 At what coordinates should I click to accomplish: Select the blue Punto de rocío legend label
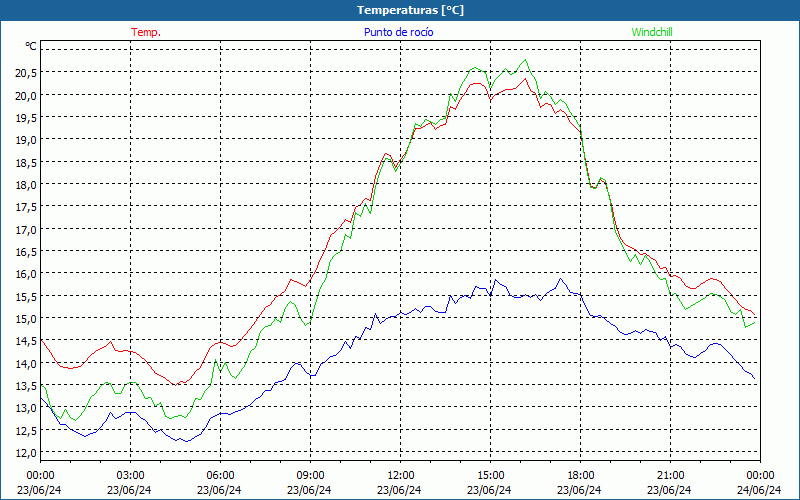(x=398, y=32)
